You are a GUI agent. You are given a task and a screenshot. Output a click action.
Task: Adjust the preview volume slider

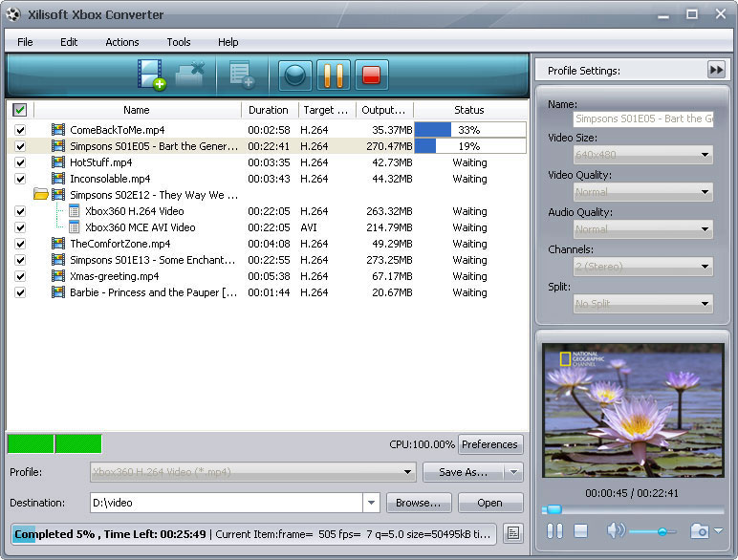coord(653,531)
